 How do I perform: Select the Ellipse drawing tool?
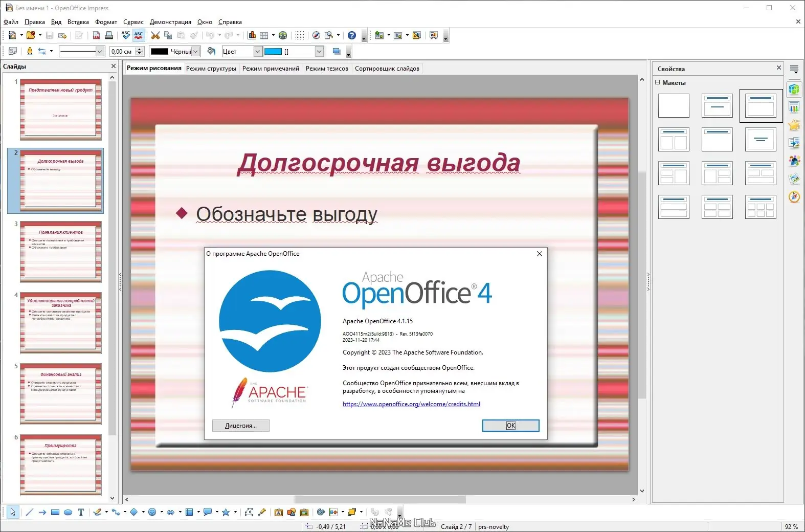tap(68, 512)
